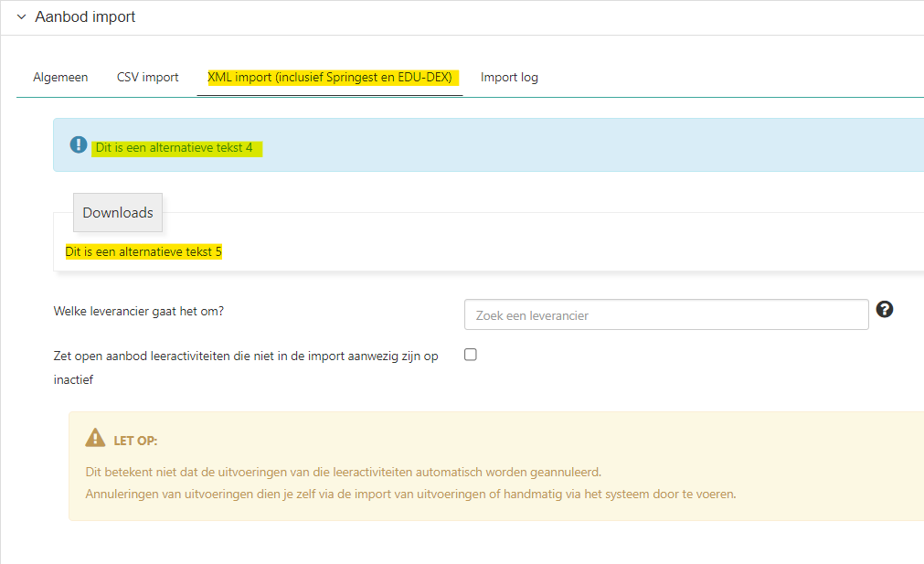
Task: Click the 'Welke leverancier gaat het om?' label
Action: (139, 311)
